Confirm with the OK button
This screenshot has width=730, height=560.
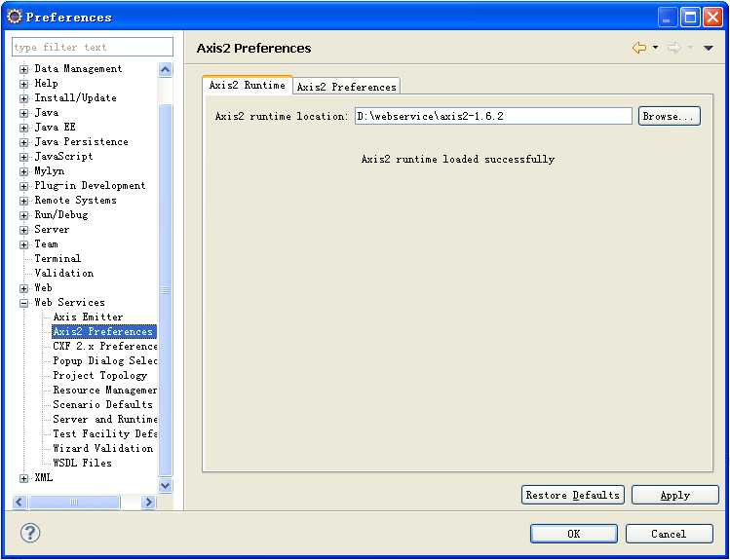[x=574, y=534]
